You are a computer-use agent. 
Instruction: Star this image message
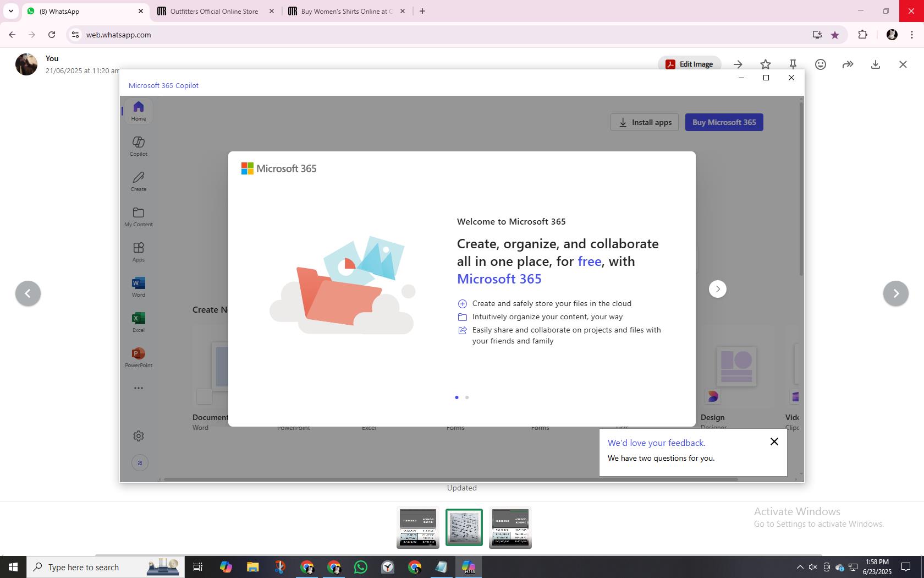coord(766,64)
